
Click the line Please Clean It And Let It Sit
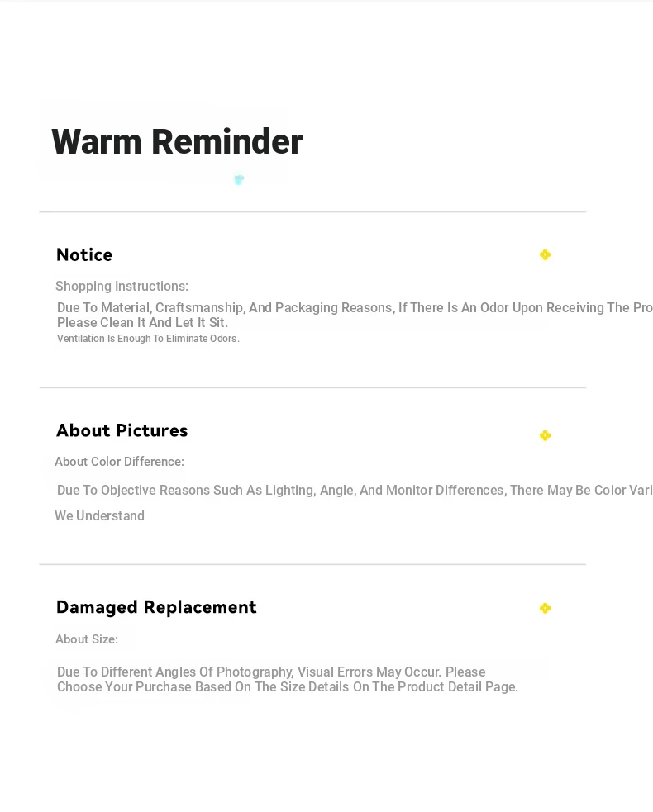142,323
